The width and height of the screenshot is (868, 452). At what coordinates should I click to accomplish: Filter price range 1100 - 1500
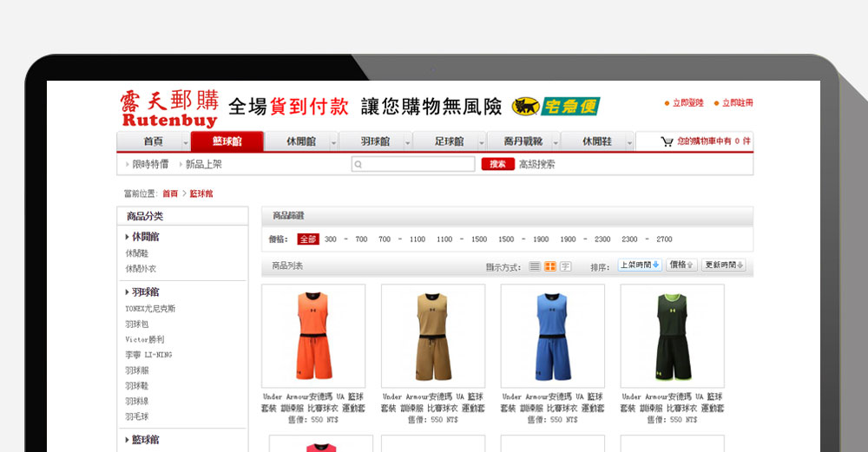pyautogui.click(x=462, y=239)
